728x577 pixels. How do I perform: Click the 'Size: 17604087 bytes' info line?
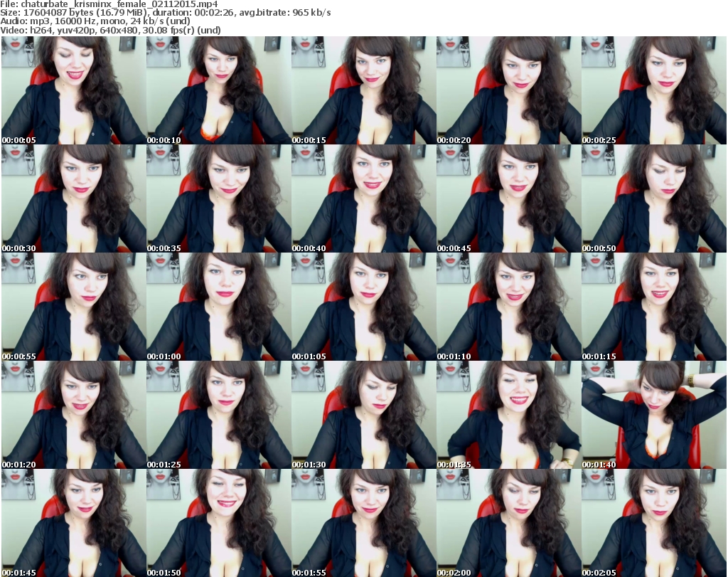(165, 13)
